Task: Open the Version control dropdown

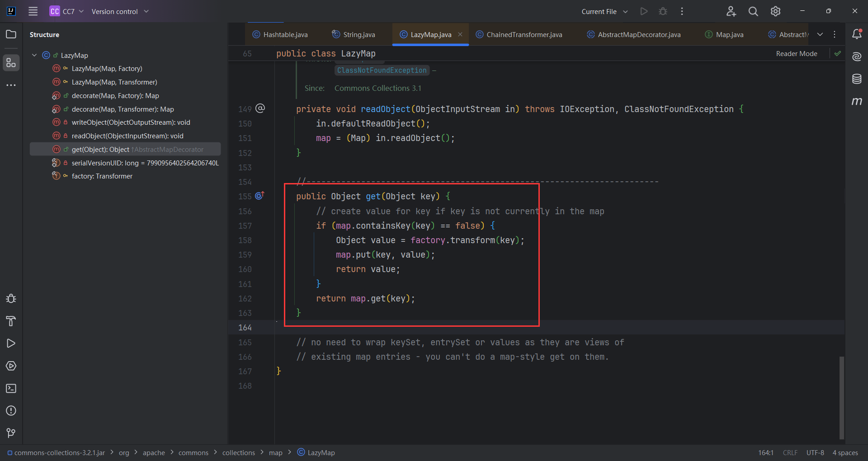Action: coord(120,11)
